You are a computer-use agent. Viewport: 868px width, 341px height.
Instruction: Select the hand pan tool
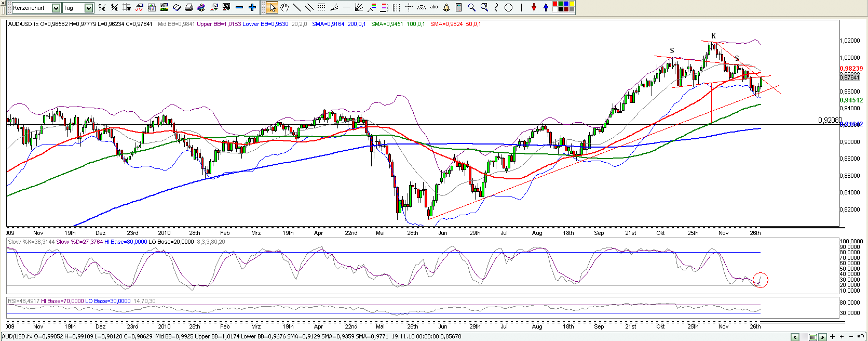[x=284, y=7]
